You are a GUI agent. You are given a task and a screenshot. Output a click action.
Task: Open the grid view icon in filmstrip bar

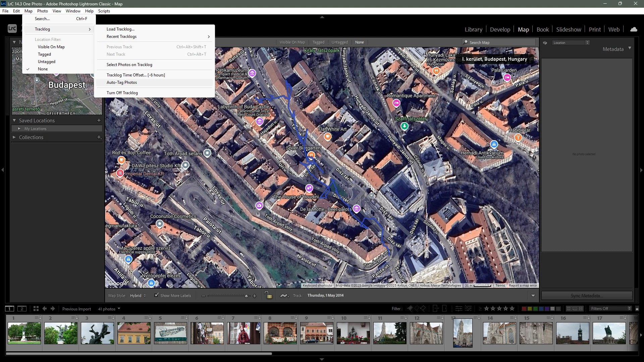pos(36,309)
